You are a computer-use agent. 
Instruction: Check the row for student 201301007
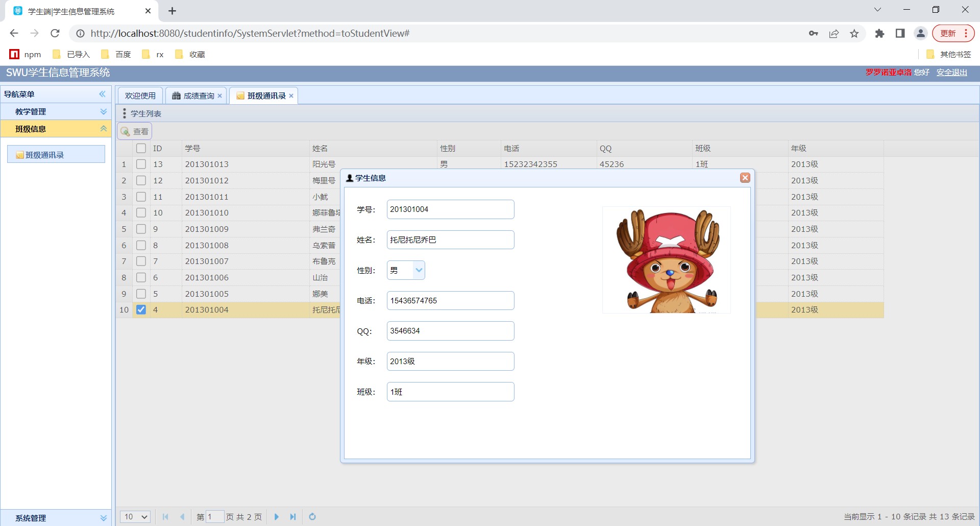point(141,261)
